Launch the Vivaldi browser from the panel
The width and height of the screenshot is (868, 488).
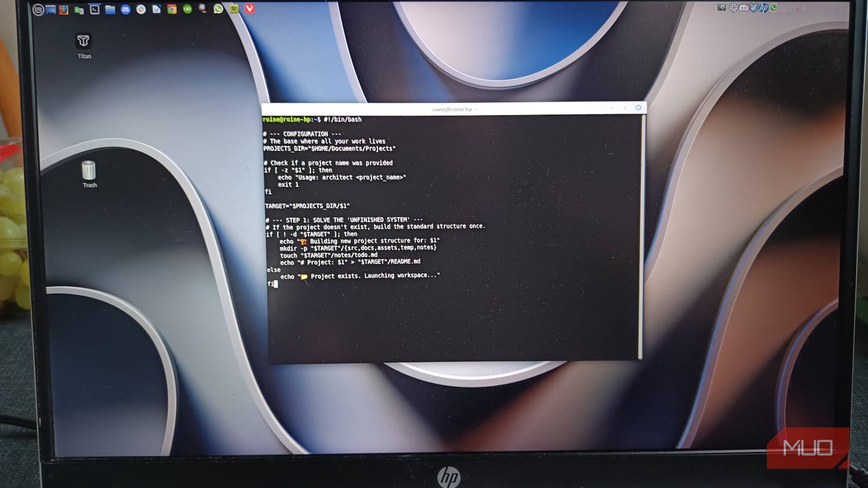250,9
